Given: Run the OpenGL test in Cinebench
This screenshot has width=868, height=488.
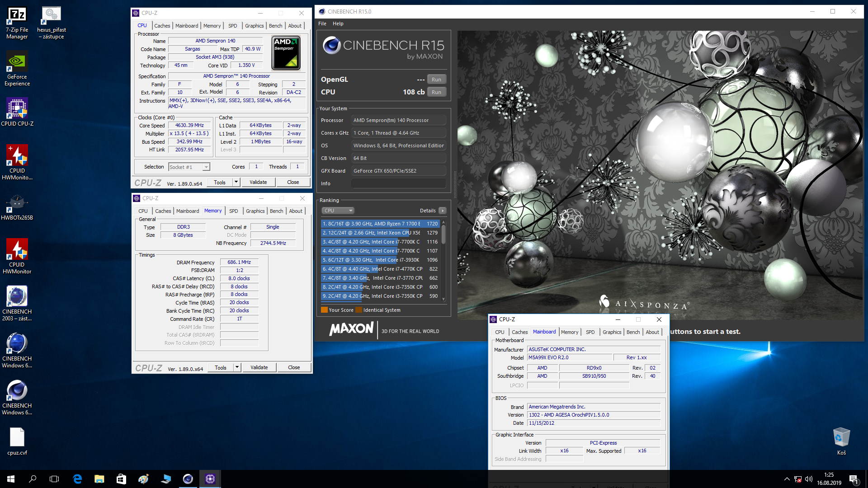Looking at the screenshot, I should coord(436,80).
